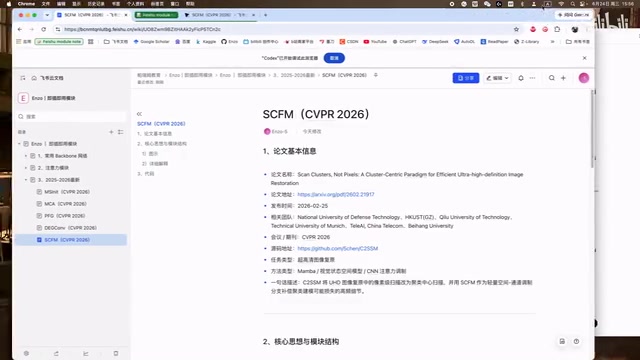This screenshot has width=640, height=360.
Task: Show more bookmarks via the double chevron
Action: click(x=552, y=42)
